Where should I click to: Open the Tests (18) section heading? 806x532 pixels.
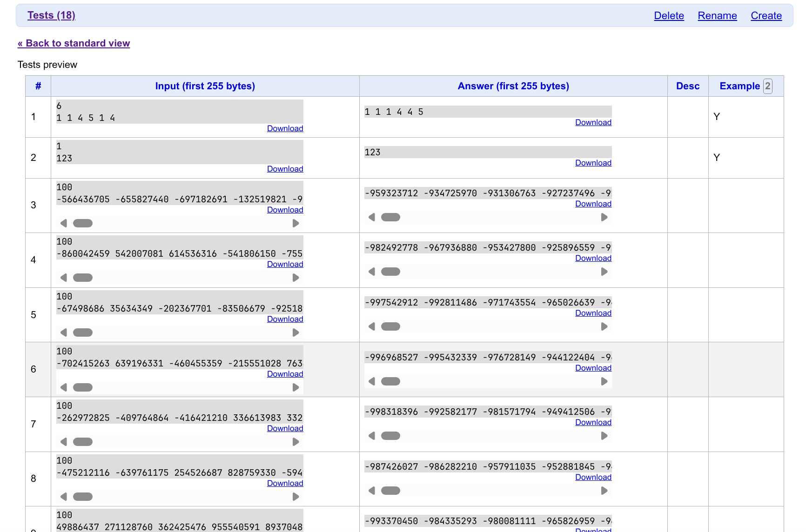(51, 15)
